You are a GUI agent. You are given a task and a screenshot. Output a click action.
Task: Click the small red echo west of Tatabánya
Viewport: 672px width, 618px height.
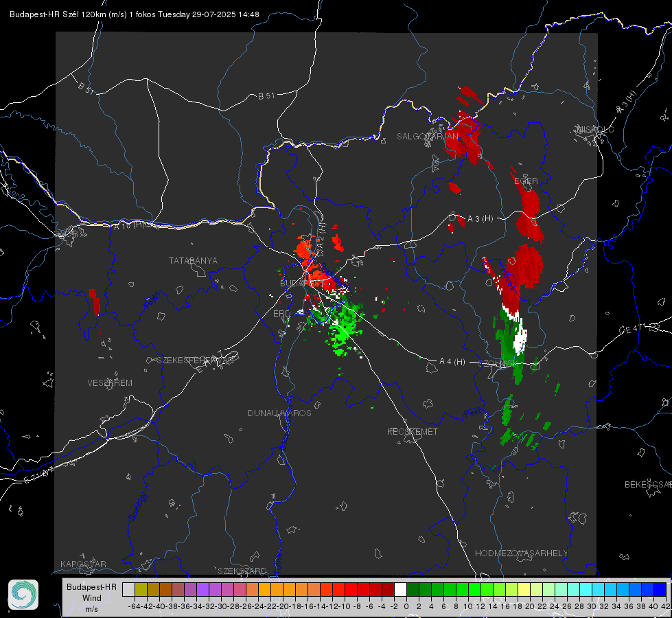coord(94,302)
